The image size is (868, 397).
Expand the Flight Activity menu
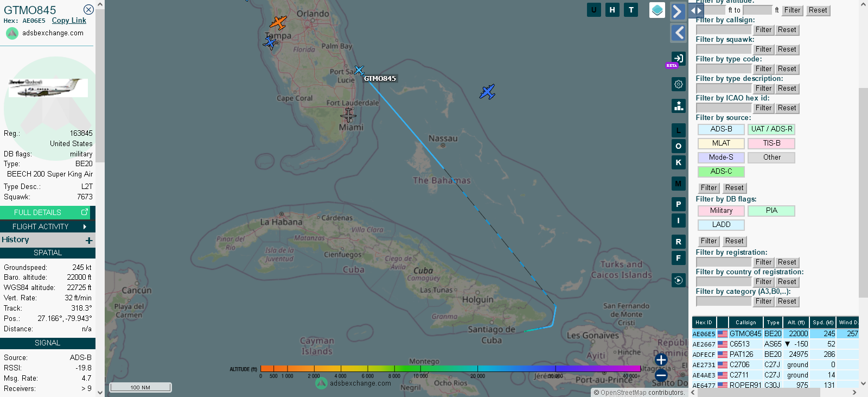[x=48, y=226]
